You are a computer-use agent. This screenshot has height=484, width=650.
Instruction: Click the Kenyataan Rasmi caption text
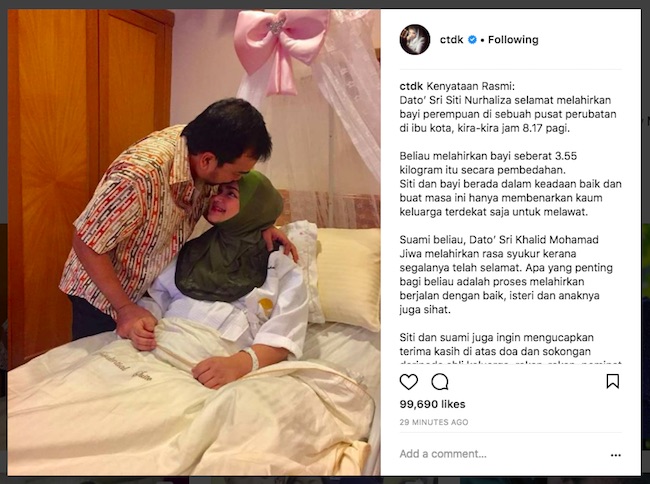pyautogui.click(x=471, y=86)
